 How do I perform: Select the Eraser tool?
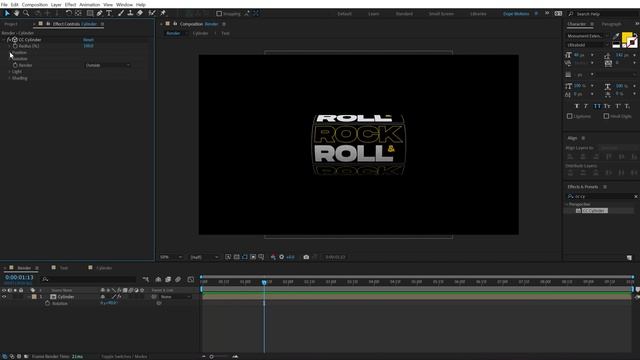click(140, 13)
